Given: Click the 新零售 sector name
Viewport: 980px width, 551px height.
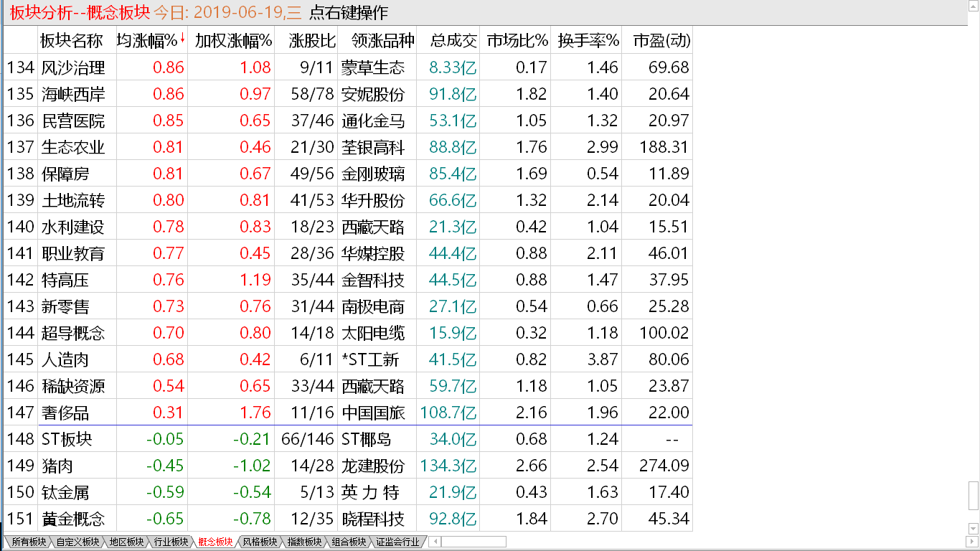Looking at the screenshot, I should point(65,306).
